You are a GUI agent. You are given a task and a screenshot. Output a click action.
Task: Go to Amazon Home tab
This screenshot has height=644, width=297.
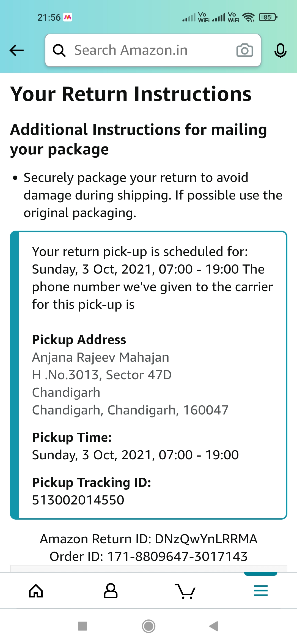36,591
